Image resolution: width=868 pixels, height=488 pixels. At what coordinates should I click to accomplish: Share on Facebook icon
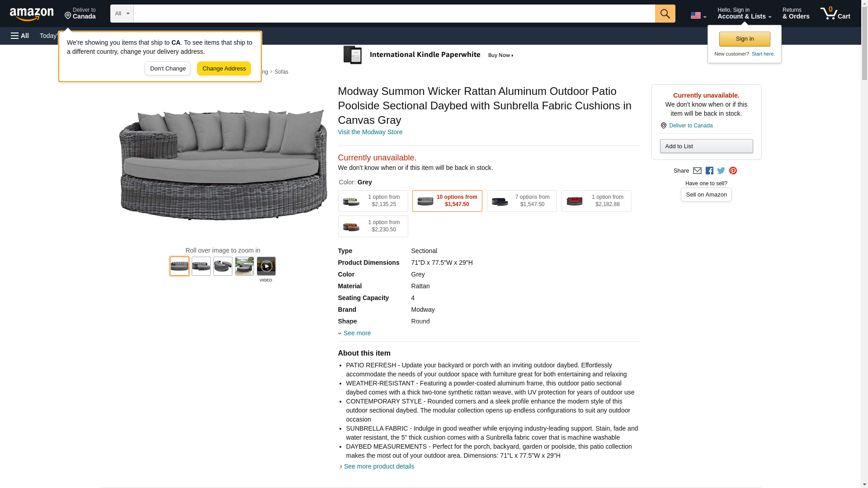[x=709, y=171]
